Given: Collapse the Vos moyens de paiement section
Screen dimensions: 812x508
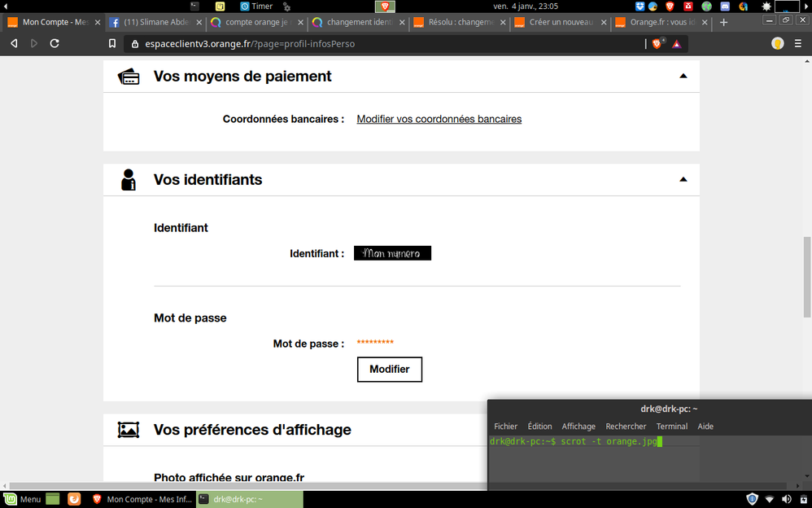Looking at the screenshot, I should coord(683,77).
